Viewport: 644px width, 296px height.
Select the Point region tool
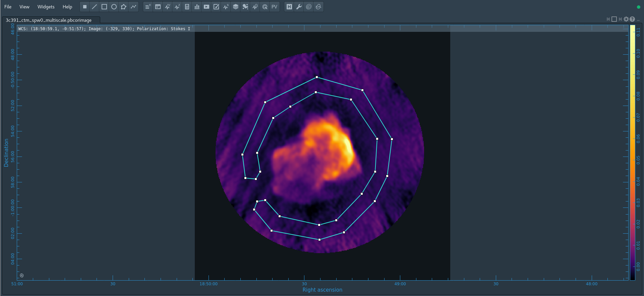pyautogui.click(x=85, y=7)
